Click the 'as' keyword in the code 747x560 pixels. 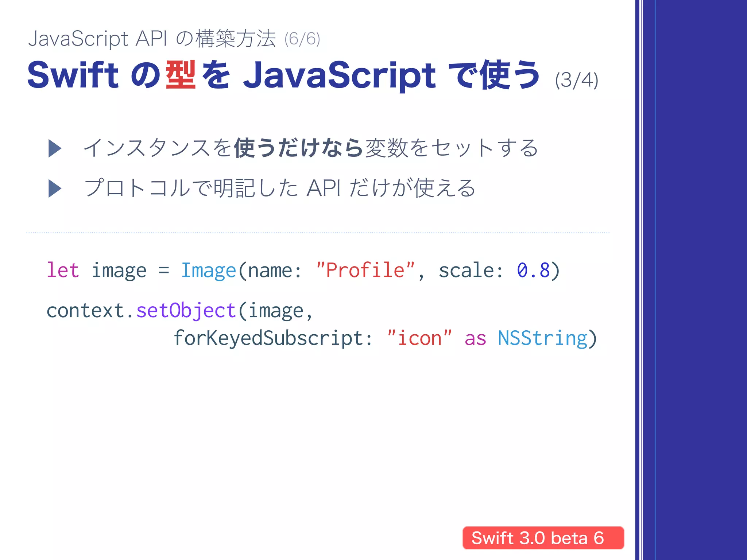pos(475,339)
